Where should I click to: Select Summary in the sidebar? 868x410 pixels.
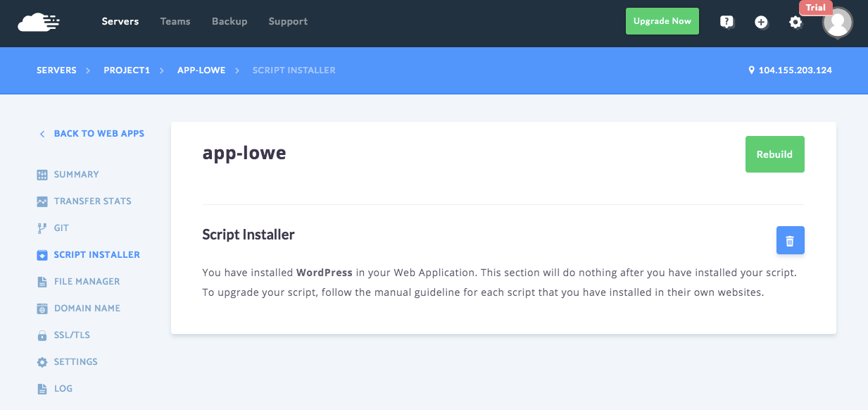[x=77, y=175]
